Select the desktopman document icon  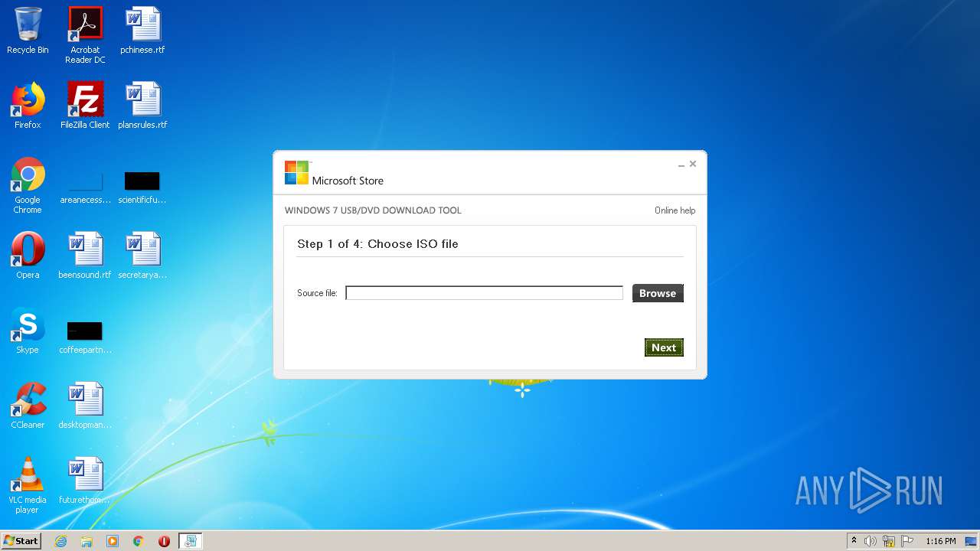coord(85,406)
